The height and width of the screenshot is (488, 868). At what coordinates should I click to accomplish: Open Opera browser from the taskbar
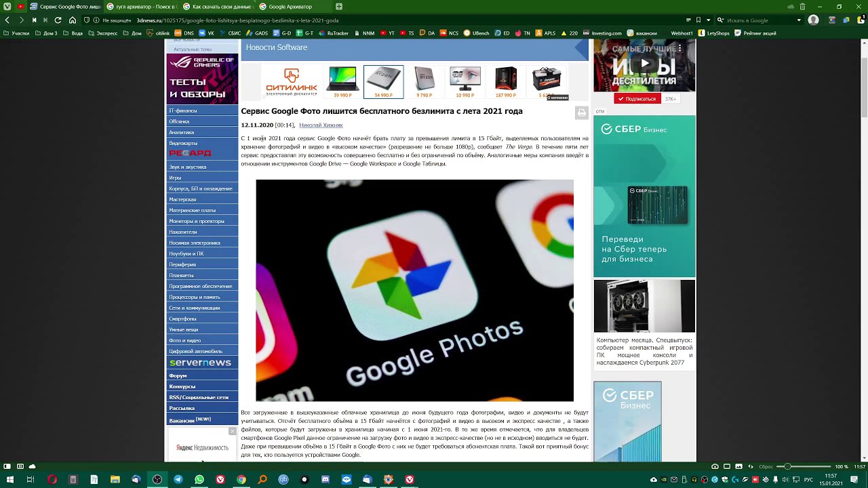click(52, 479)
